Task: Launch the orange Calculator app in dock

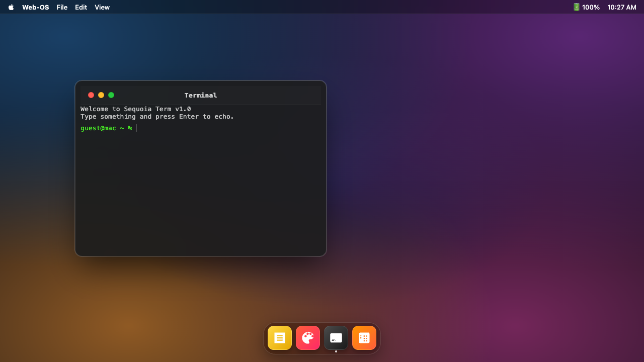Action: (364, 338)
